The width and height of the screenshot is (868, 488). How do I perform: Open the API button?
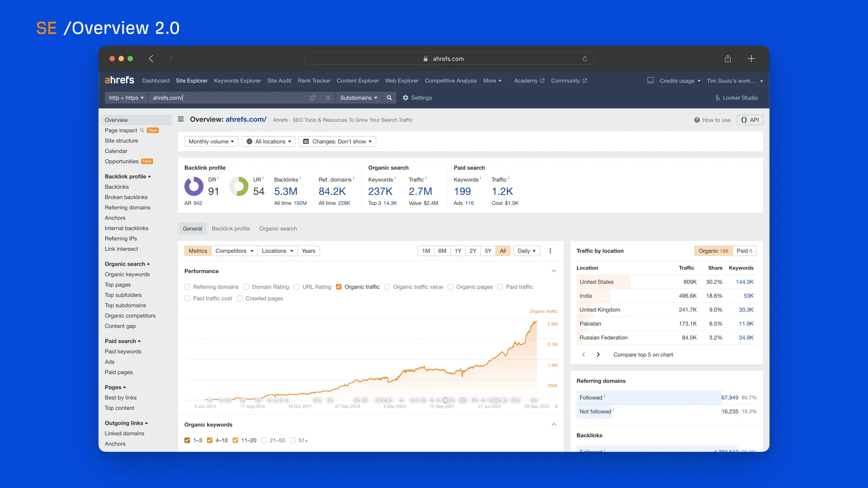point(750,120)
